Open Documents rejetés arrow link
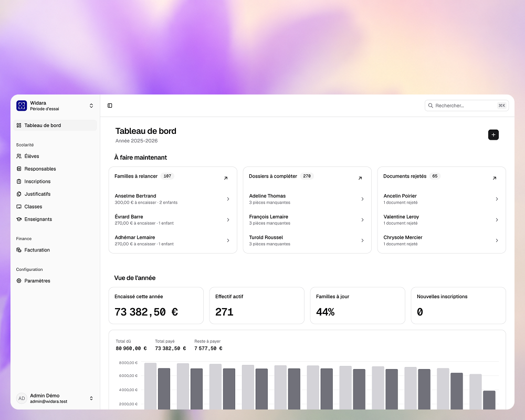 pyautogui.click(x=494, y=178)
